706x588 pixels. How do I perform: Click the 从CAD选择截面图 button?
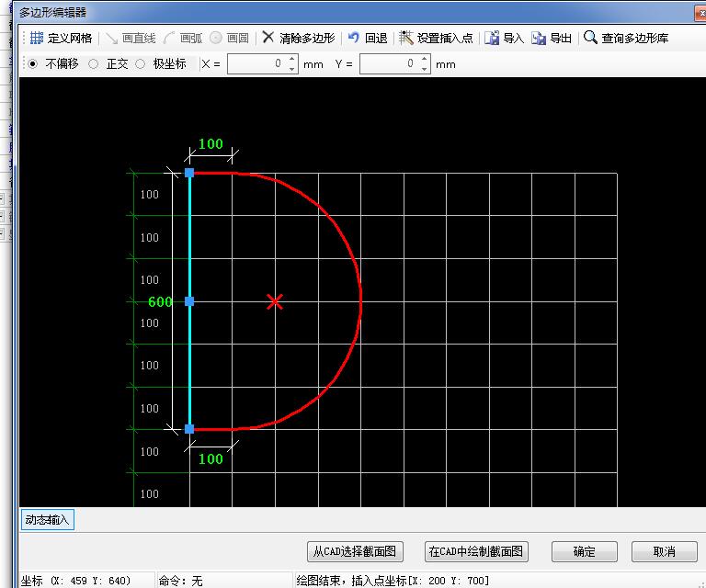coord(355,551)
